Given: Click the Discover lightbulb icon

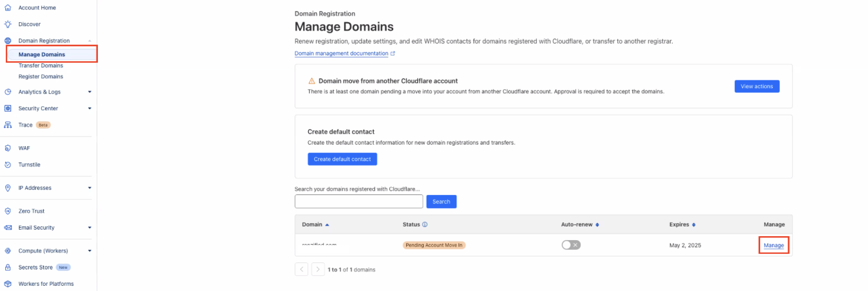Looking at the screenshot, I should 8,24.
